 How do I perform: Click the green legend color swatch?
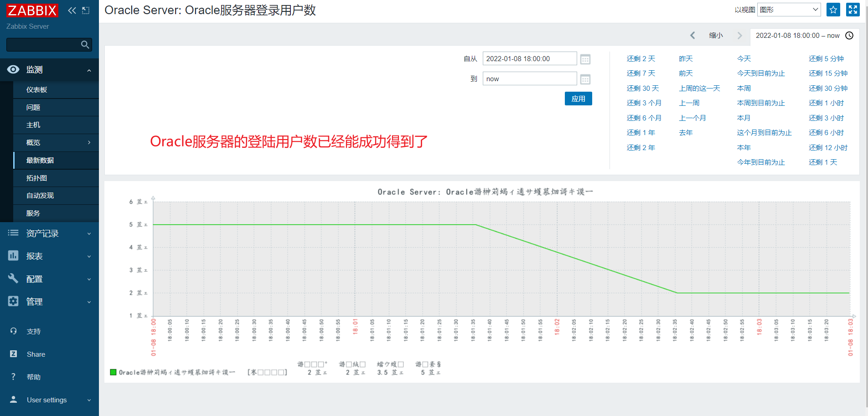(x=113, y=372)
